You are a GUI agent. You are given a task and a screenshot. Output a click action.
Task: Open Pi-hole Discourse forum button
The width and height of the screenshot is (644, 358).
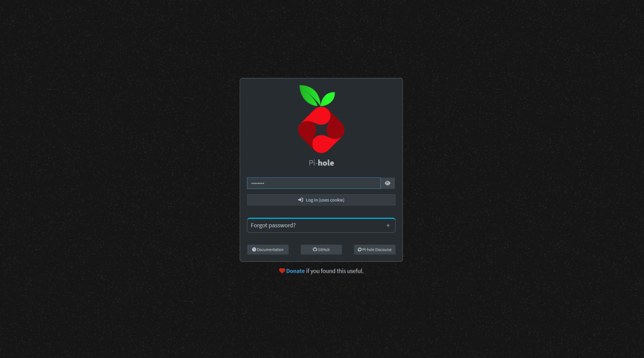click(375, 250)
